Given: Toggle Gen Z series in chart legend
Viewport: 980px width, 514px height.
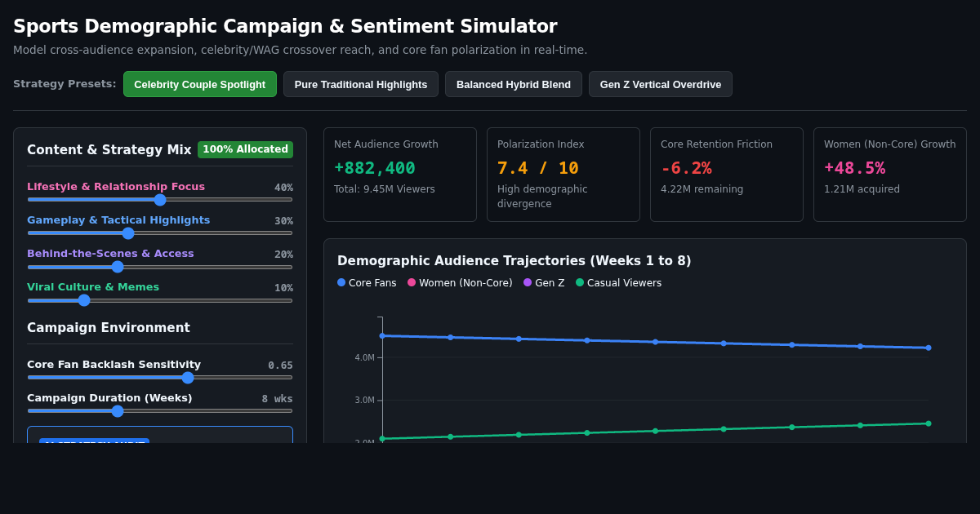Looking at the screenshot, I should [544, 283].
